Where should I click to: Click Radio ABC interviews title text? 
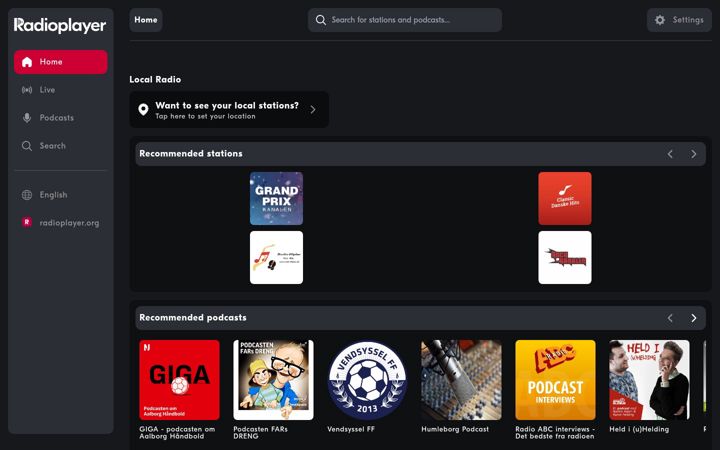coord(555,433)
